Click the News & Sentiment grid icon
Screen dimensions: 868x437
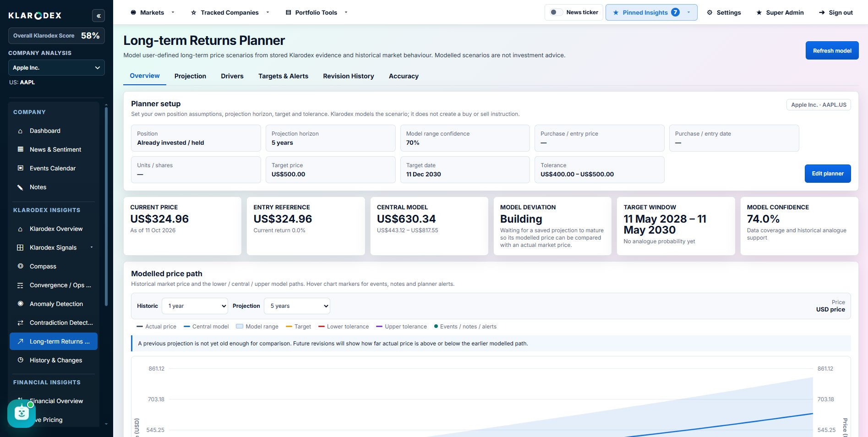(20, 149)
